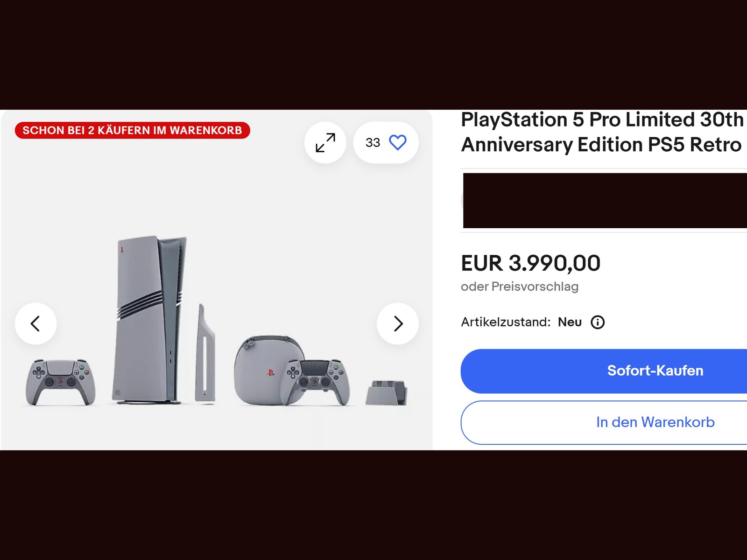
Task: Add item with In den Warenkorb
Action: pos(604,422)
